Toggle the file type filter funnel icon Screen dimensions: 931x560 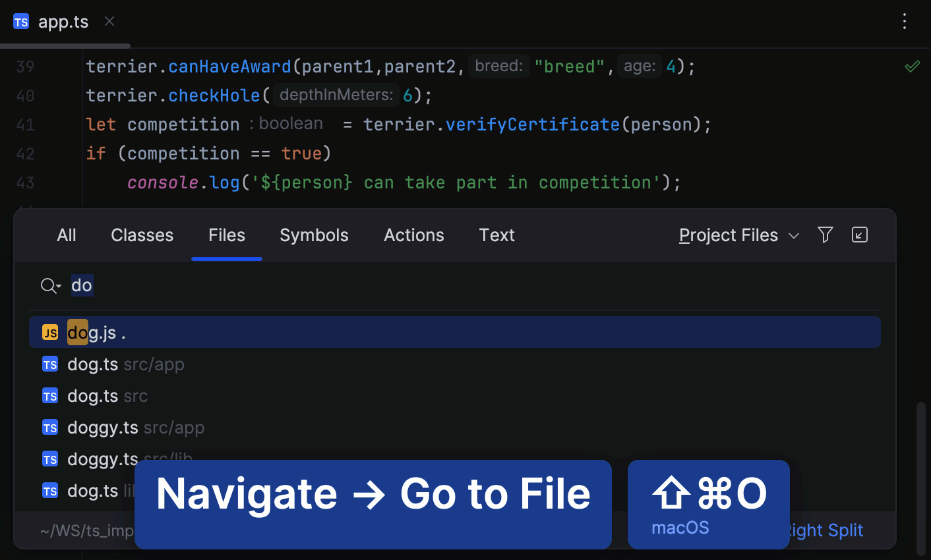[825, 235]
